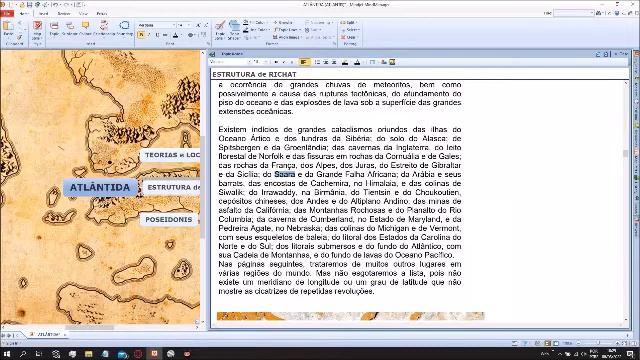Toggle left alignment in notes toolbar

[x=304, y=62]
